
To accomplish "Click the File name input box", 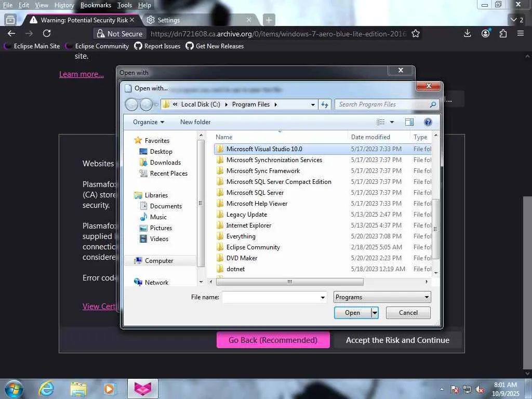I will coord(270,297).
